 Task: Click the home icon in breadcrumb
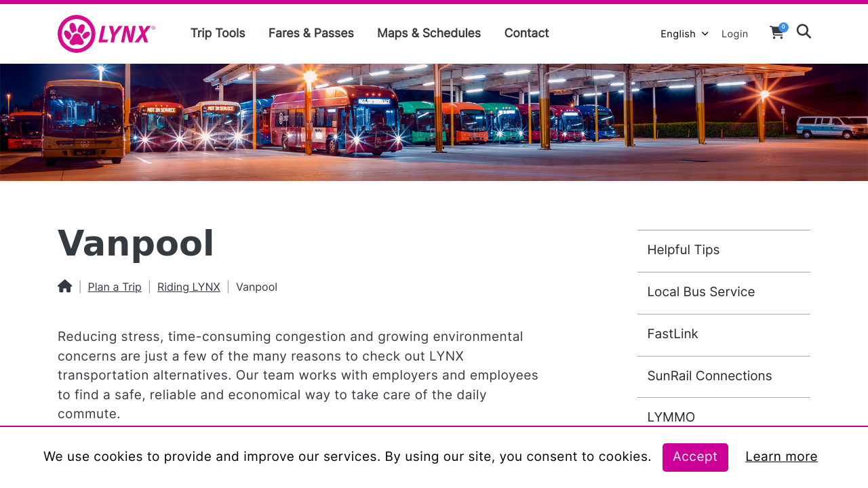[64, 286]
